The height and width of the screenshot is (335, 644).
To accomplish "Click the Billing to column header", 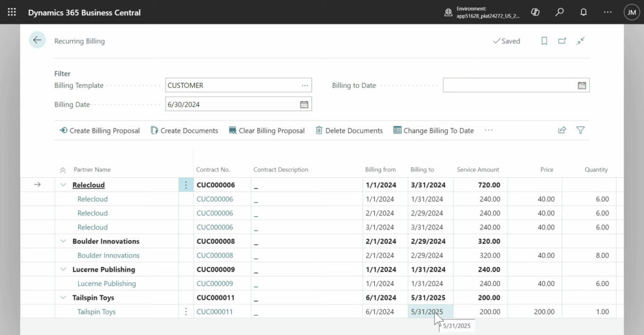I will pos(422,170).
